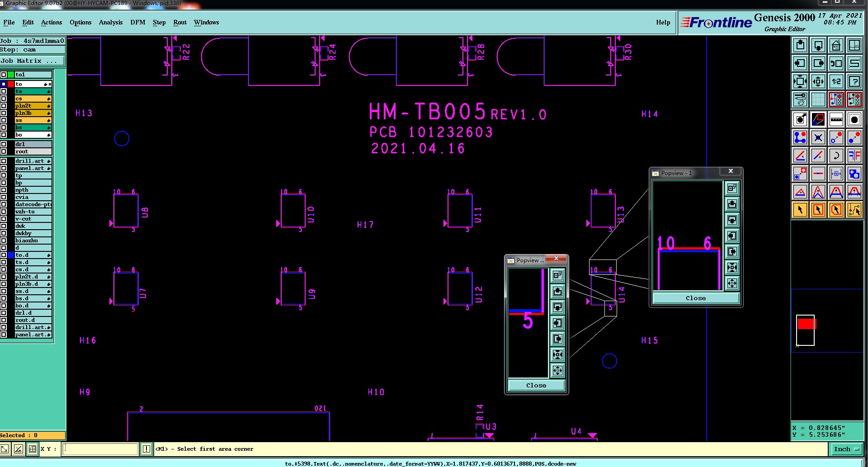Viewport: 868px width, 467px height.
Task: Click the zoom out shrinking-square icon
Action: [x=818, y=81]
